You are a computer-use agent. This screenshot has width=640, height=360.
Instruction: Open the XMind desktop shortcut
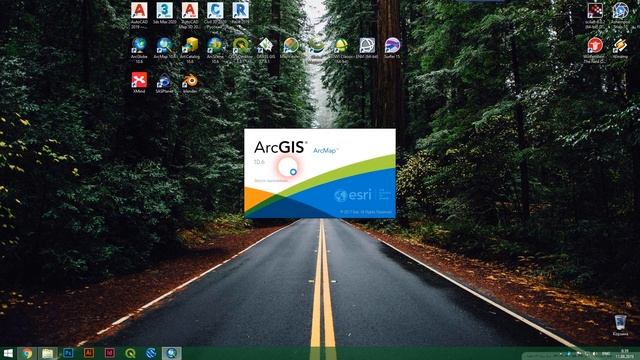(139, 83)
